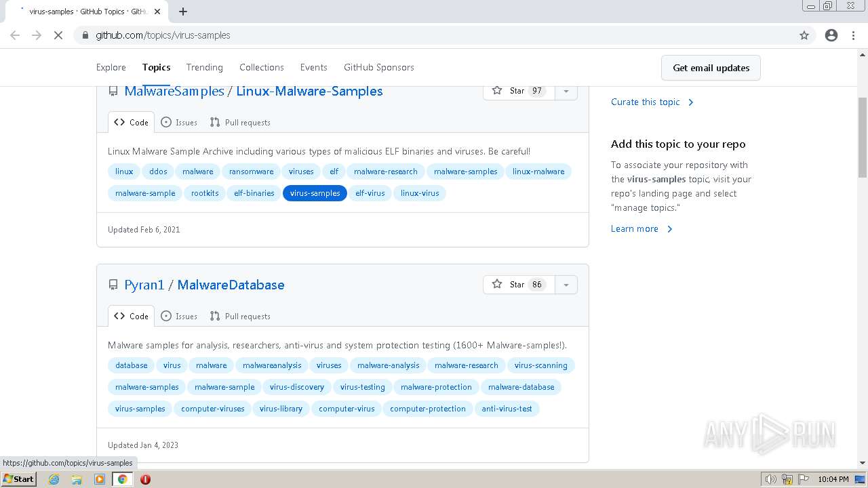Screen dimensions: 868x488
Task: Open the ddos topic tag
Action: pos(158,171)
